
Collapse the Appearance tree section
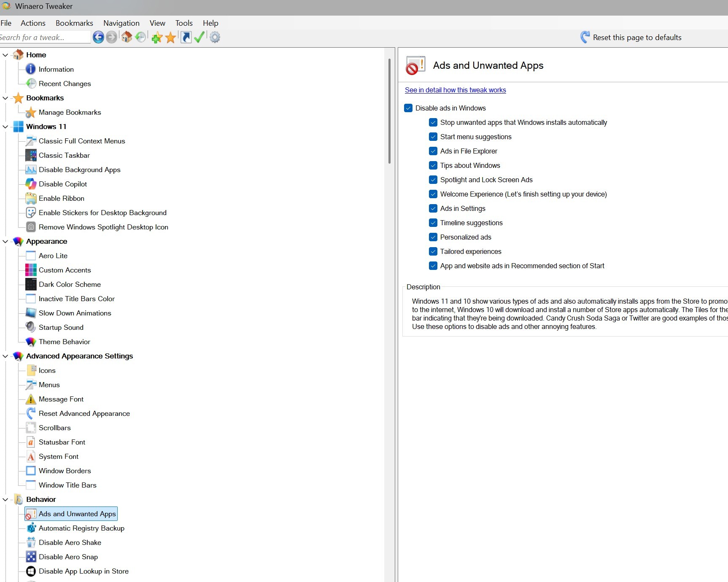click(x=5, y=242)
